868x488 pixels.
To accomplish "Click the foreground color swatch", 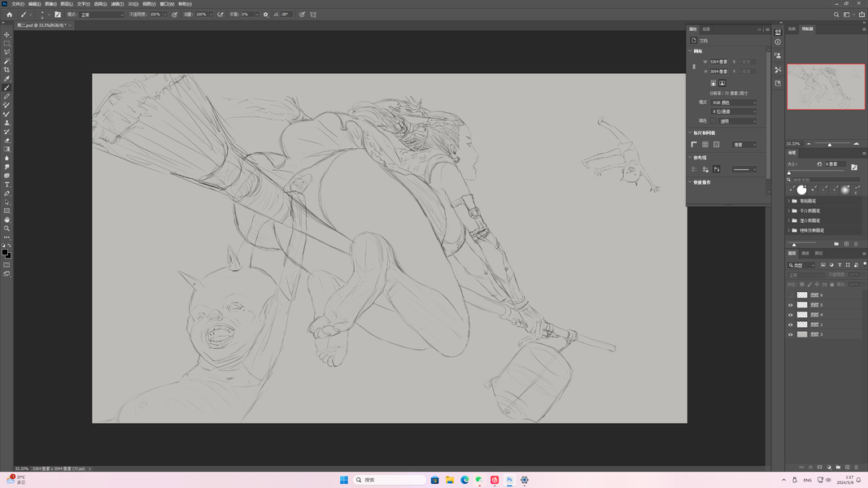I will click(x=5, y=252).
